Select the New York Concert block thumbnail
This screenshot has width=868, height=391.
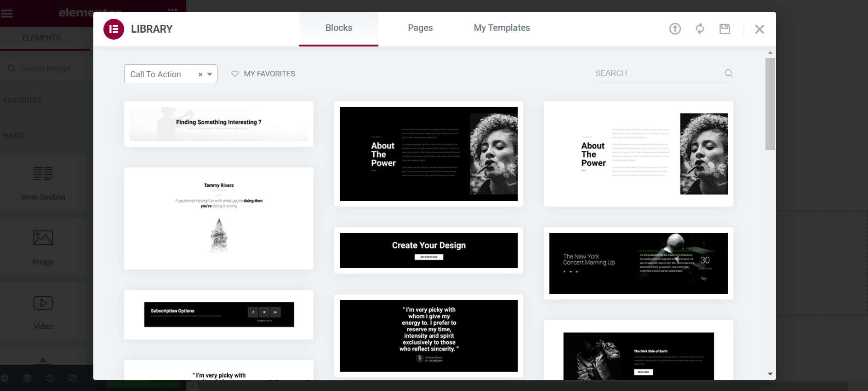[638, 263]
